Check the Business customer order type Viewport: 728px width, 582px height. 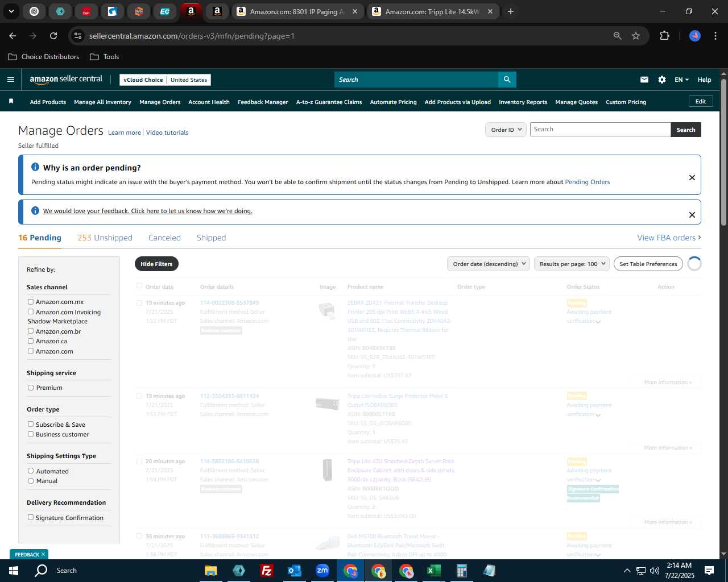31,434
